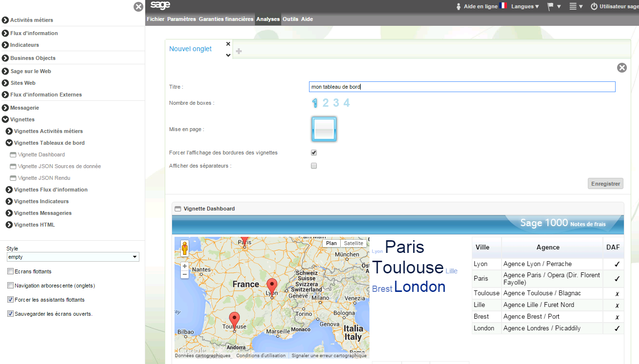Open Vignette Dashboard item

[x=41, y=154]
